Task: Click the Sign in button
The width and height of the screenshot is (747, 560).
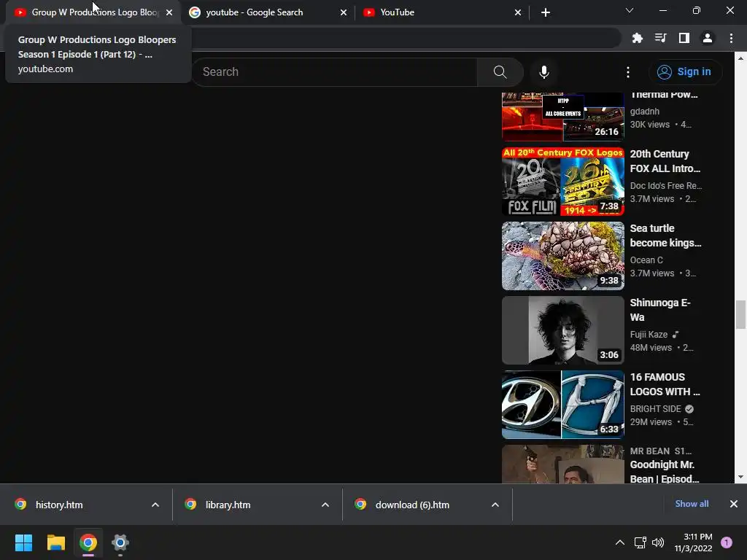Action: (x=684, y=72)
